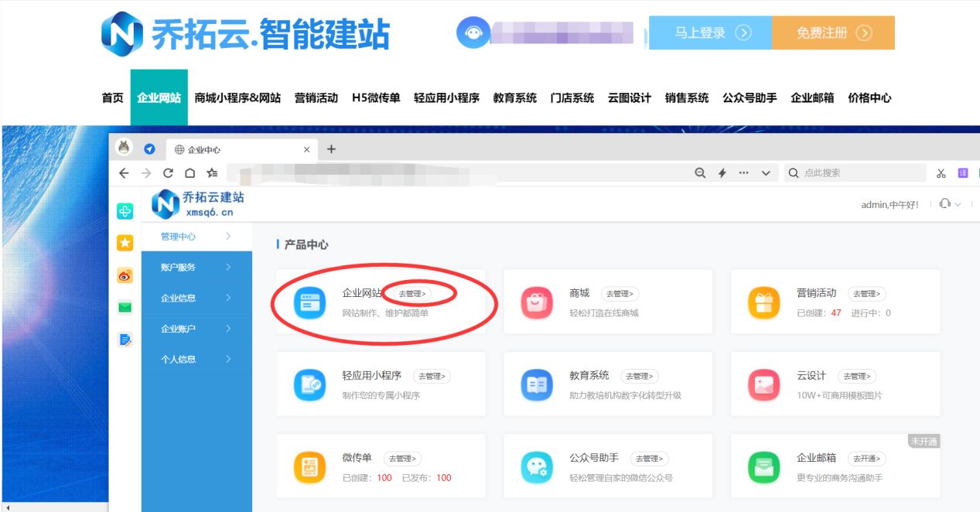Open the 公众号助手 chat icon
Viewport: 980px width, 512px height.
pos(537,466)
